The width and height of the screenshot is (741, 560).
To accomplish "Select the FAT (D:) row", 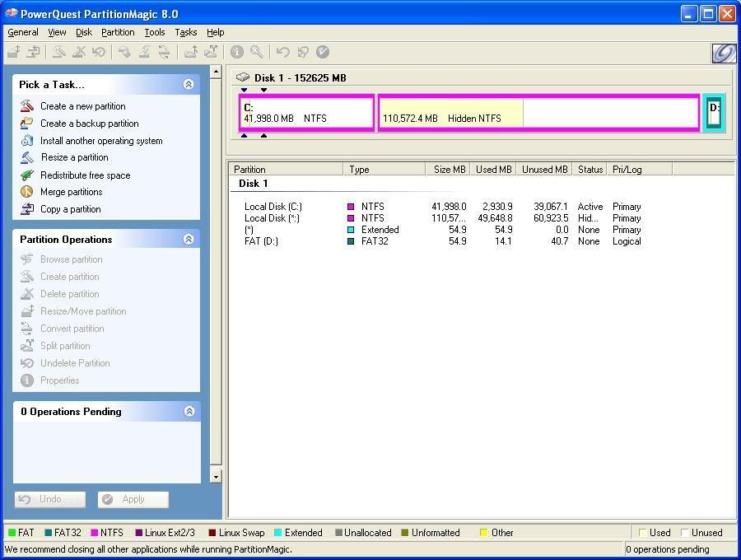I will point(442,241).
